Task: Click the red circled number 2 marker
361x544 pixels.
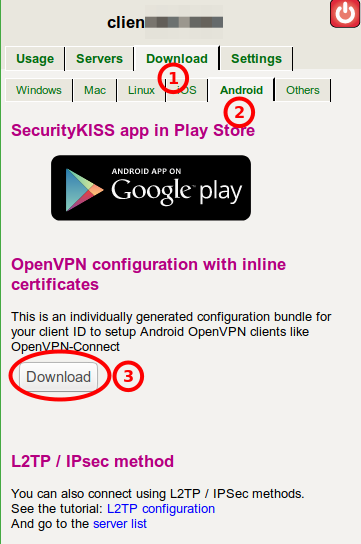Action: [x=239, y=112]
